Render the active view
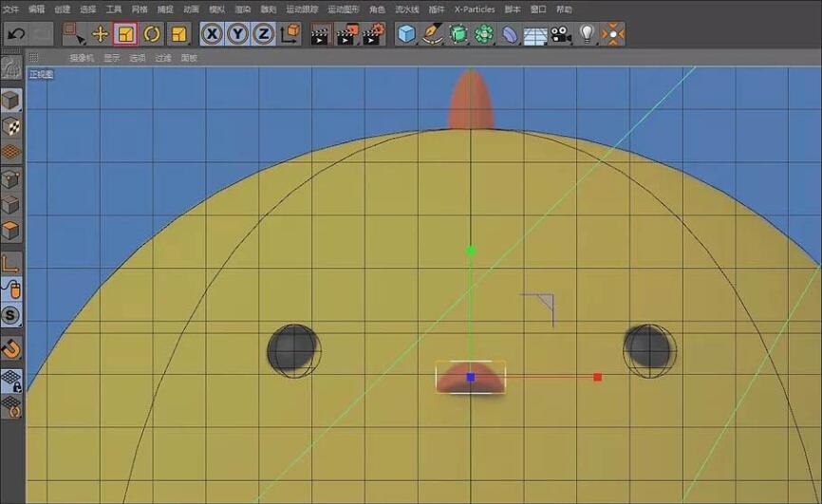 [x=320, y=34]
